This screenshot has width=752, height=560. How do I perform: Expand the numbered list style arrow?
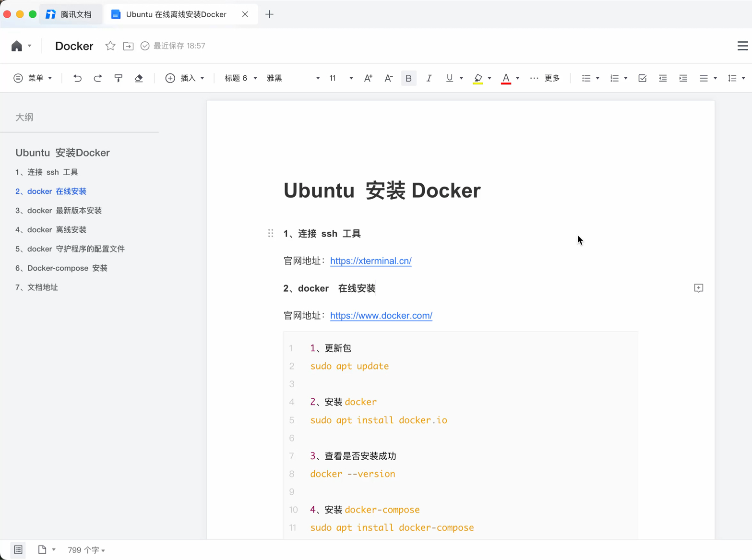tap(626, 78)
